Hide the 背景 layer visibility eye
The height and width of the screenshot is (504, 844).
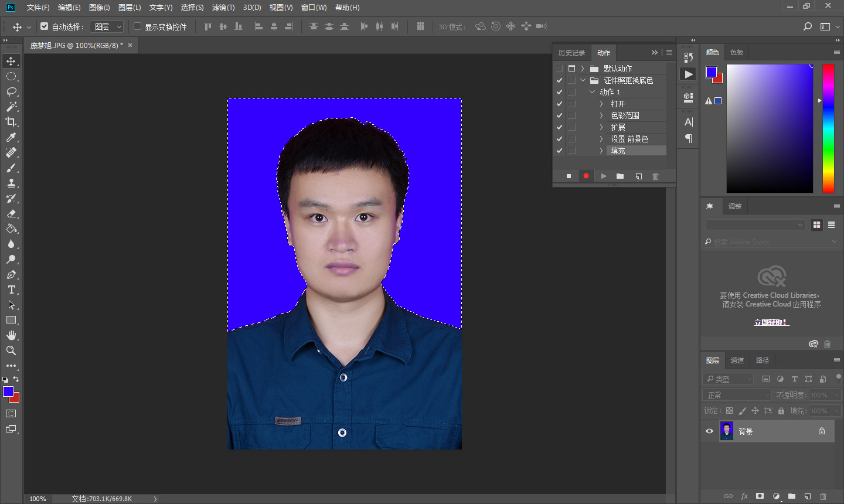(709, 431)
